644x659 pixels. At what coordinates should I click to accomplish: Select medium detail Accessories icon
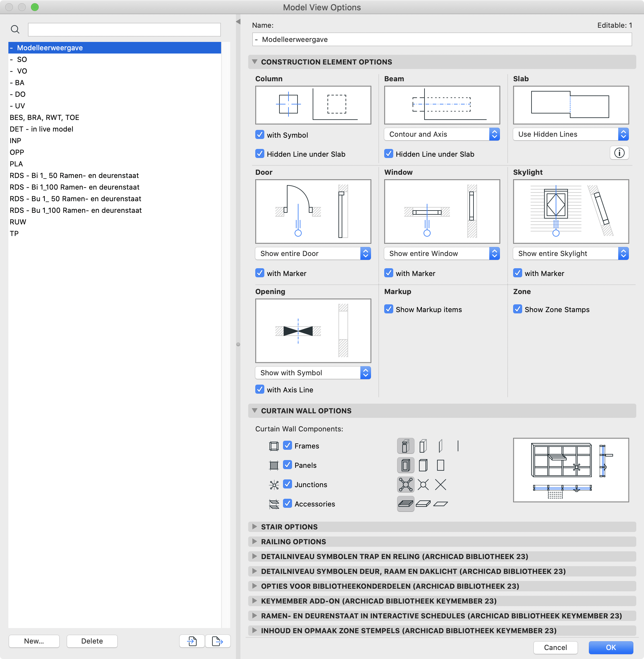[423, 504]
